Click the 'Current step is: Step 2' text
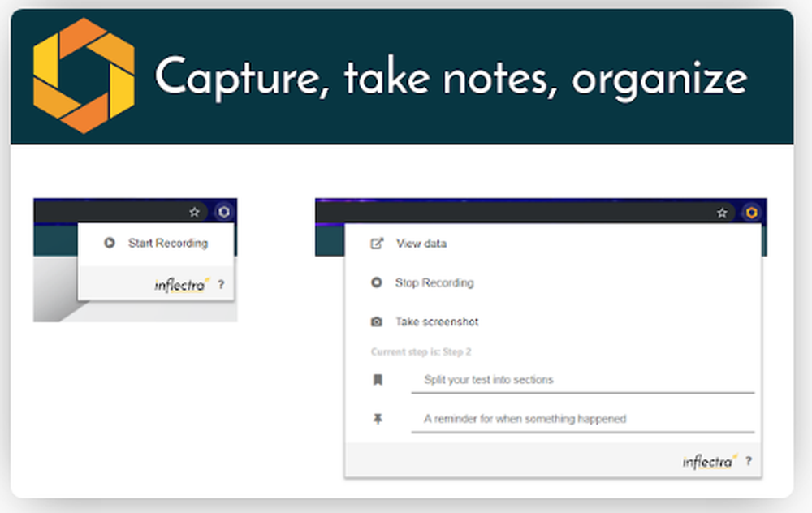812x513 pixels. [x=421, y=352]
